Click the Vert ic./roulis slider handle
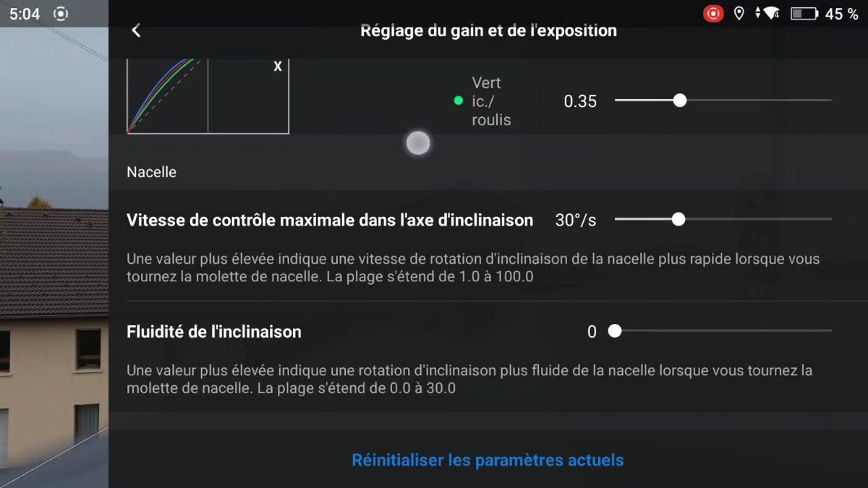 (x=679, y=100)
